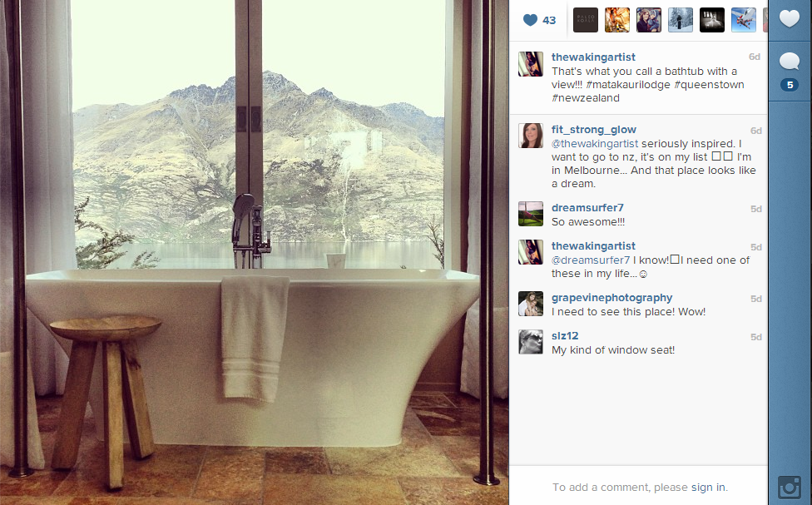Open the Instagram camera logo icon
The image size is (812, 505).
790,488
